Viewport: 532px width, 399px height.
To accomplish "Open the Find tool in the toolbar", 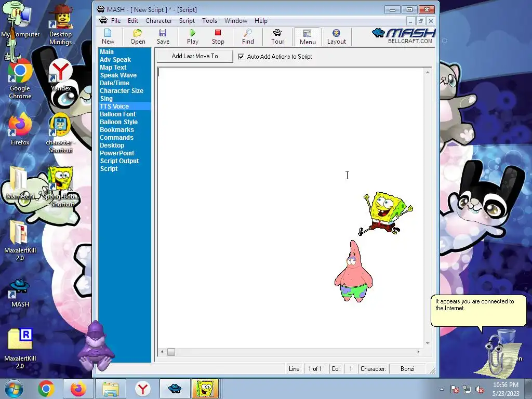I will click(x=248, y=36).
